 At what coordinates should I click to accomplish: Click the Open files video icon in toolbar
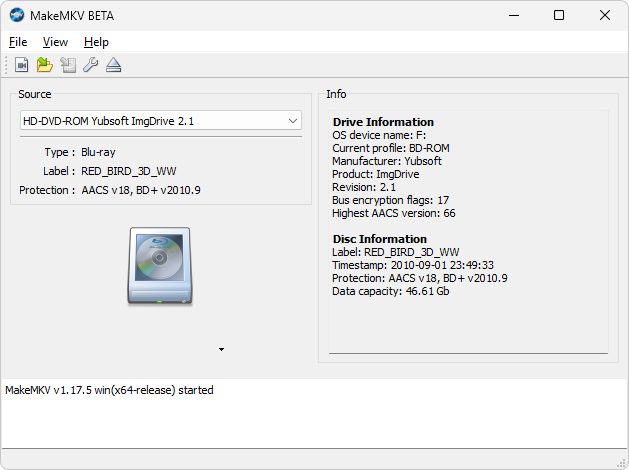pyautogui.click(x=21, y=65)
